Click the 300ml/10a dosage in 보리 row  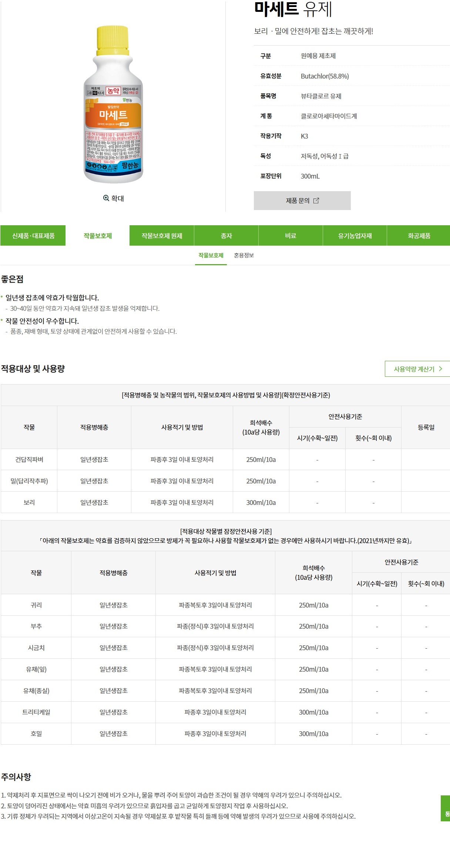coord(261,502)
